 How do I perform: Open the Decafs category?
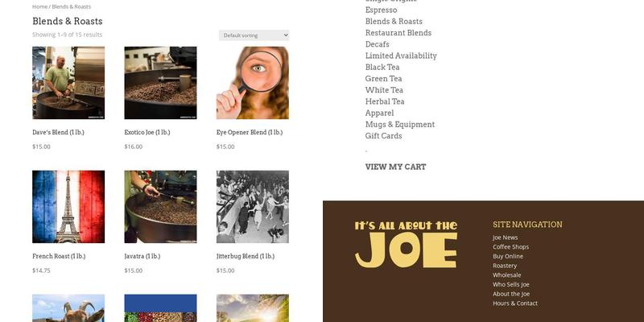click(377, 44)
